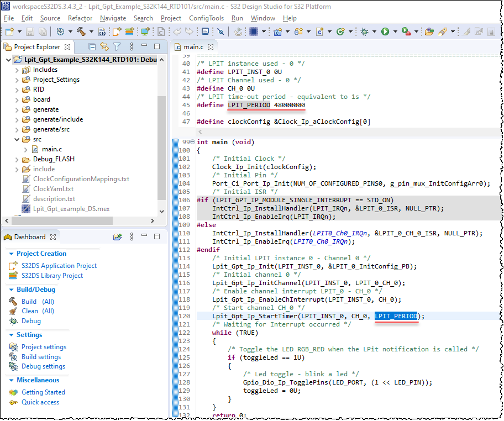
Task: Click the New S32DS Application Project toolbar icon
Action: [117, 32]
